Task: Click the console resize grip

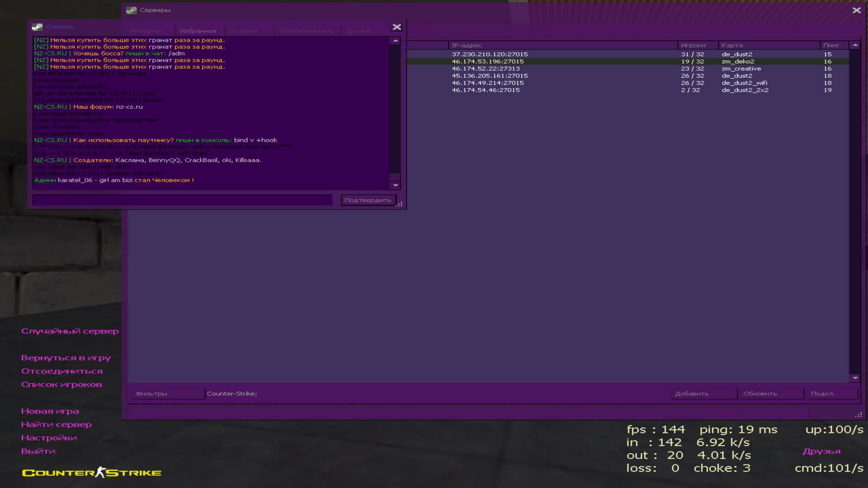Action: point(400,204)
